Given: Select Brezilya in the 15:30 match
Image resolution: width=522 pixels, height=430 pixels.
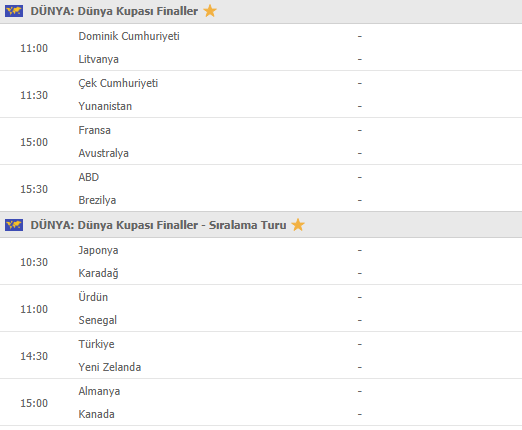Looking at the screenshot, I should pyautogui.click(x=97, y=200).
